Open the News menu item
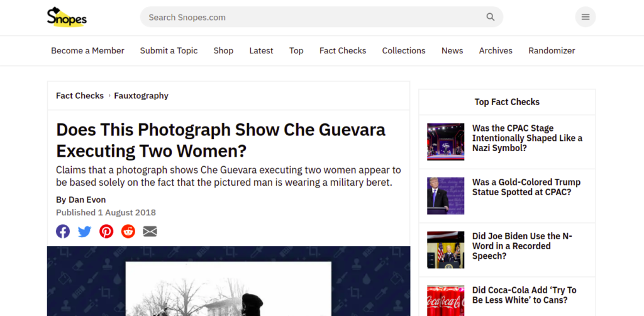 click(x=452, y=50)
